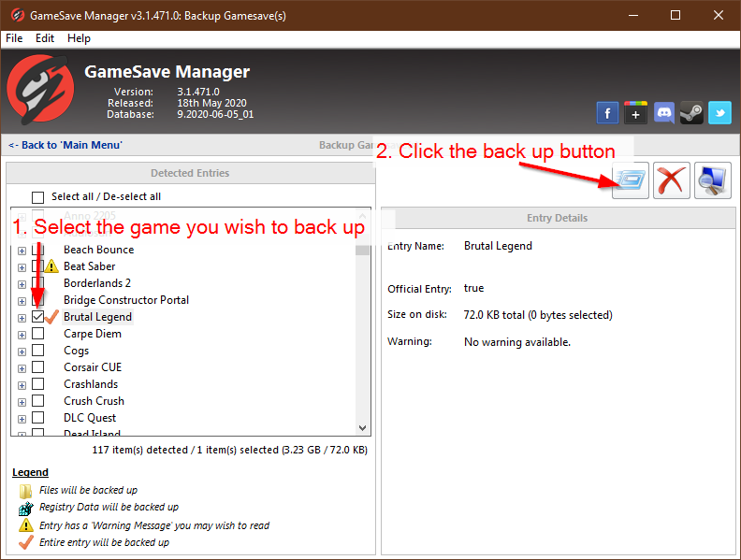This screenshot has width=741, height=560.
Task: Open the Steam icon
Action: pos(691,113)
